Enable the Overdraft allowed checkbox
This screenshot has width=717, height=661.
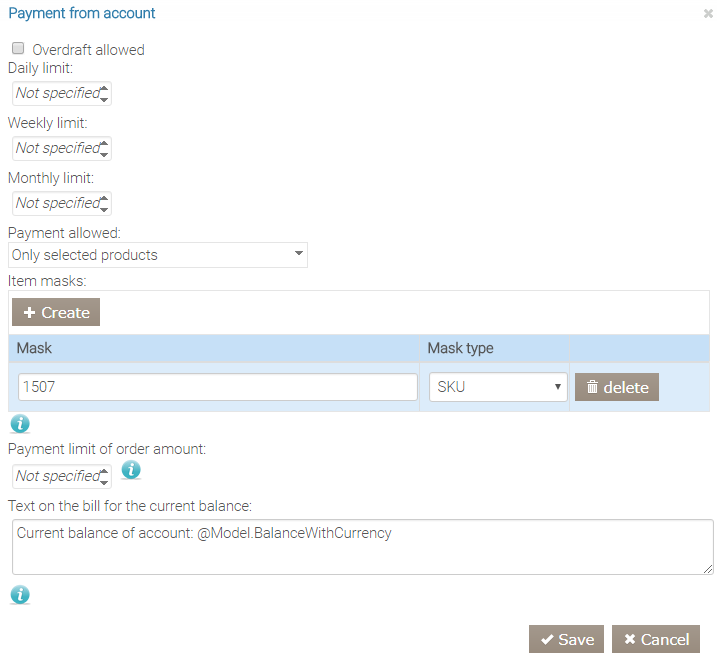pyautogui.click(x=18, y=48)
